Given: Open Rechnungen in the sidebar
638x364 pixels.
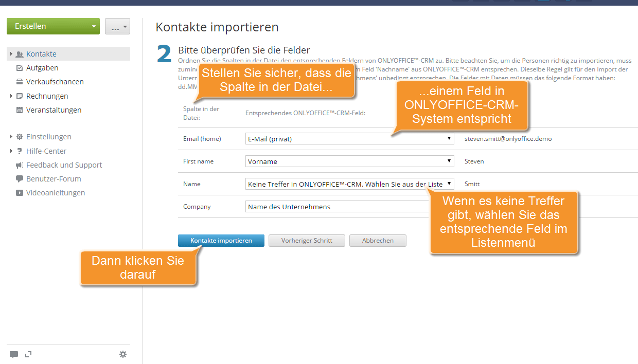Looking at the screenshot, I should tap(47, 96).
